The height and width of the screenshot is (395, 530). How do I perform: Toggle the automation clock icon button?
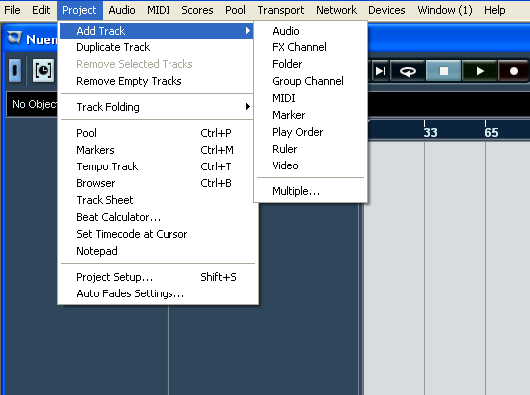[43, 71]
